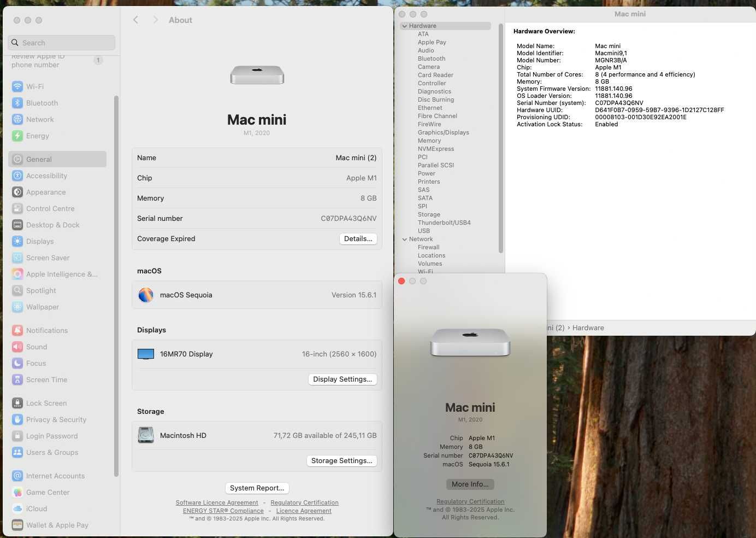Open Energy settings icon

[17, 136]
